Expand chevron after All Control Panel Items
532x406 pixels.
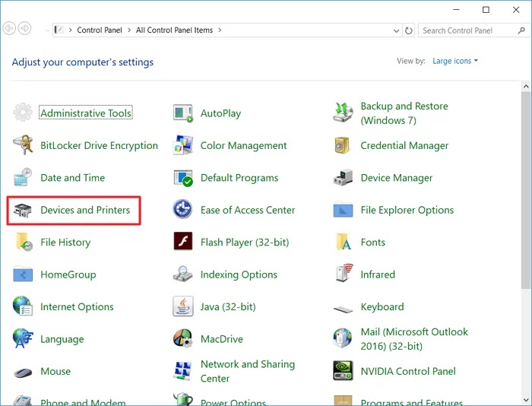[x=220, y=30]
